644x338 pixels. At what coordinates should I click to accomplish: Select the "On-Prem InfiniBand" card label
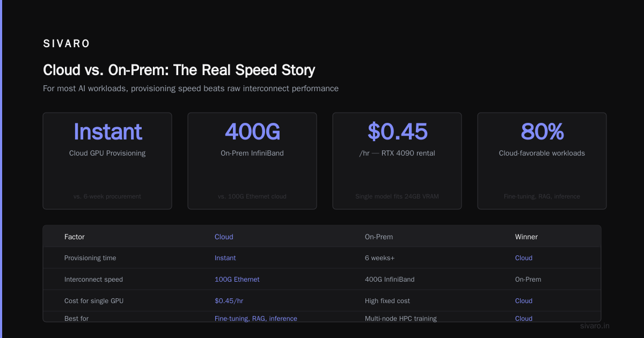pos(252,153)
